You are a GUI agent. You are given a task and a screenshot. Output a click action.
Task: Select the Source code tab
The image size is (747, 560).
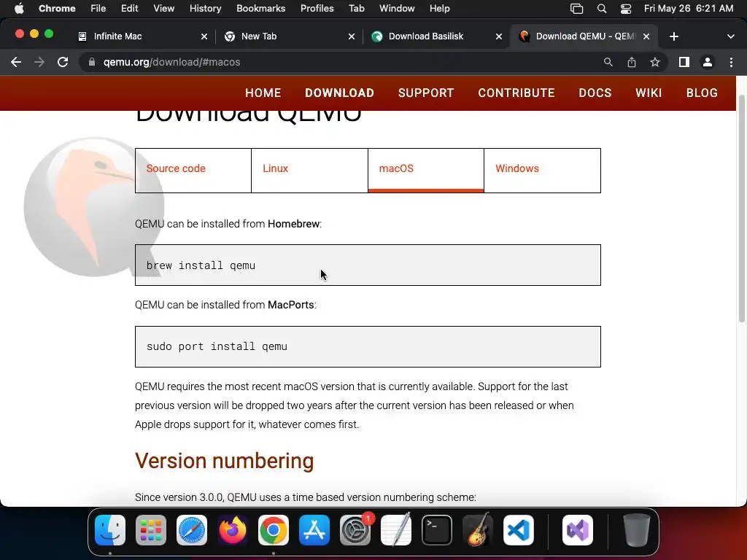pos(193,171)
